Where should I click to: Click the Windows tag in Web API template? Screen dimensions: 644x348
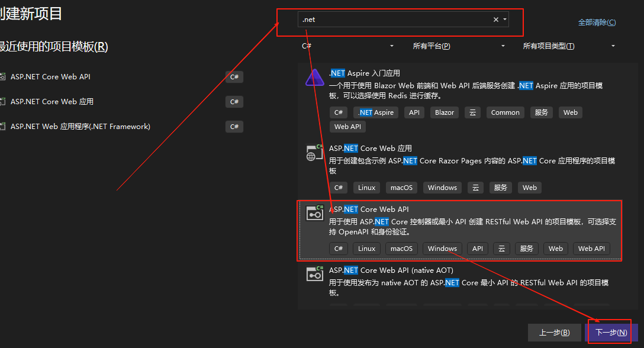[442, 249]
